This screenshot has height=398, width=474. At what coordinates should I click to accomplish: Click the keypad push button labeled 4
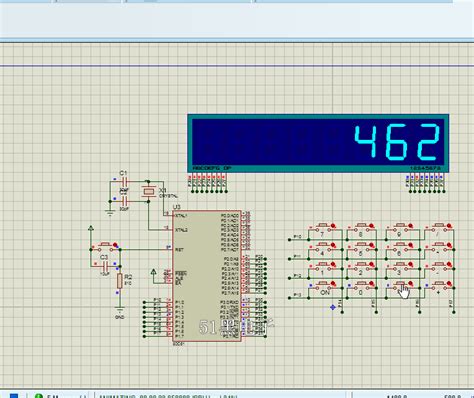click(x=323, y=246)
